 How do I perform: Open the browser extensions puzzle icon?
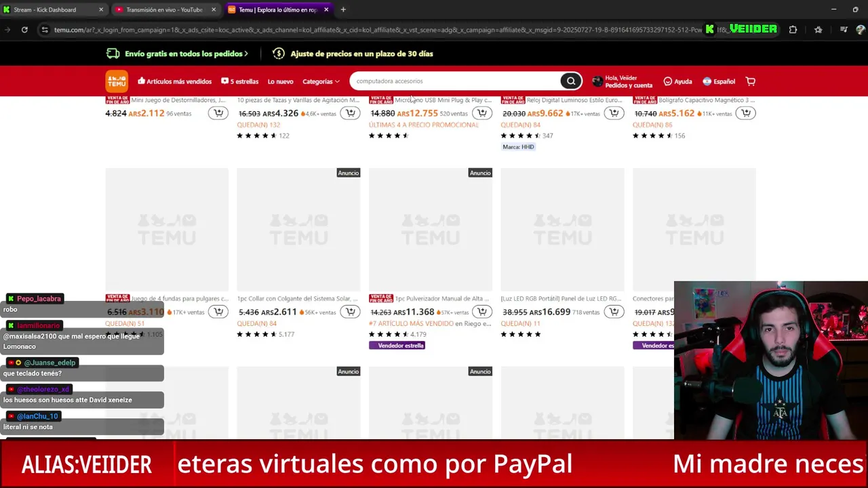click(x=793, y=30)
